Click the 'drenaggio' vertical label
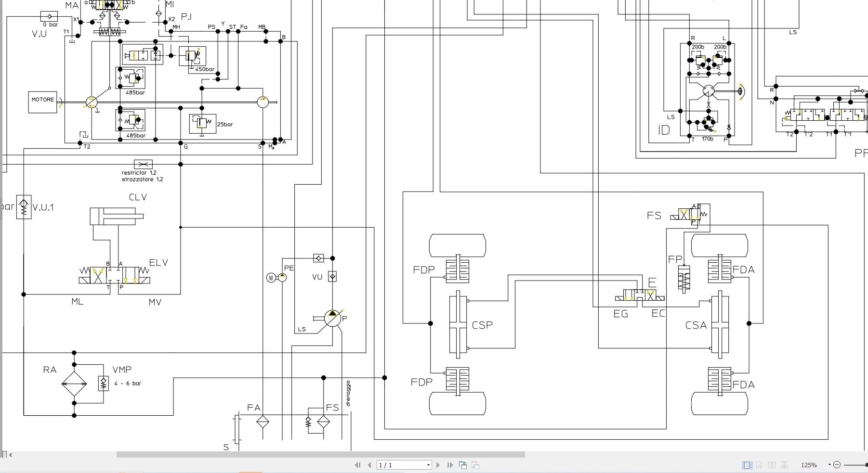This screenshot has width=868, height=473. point(348,393)
